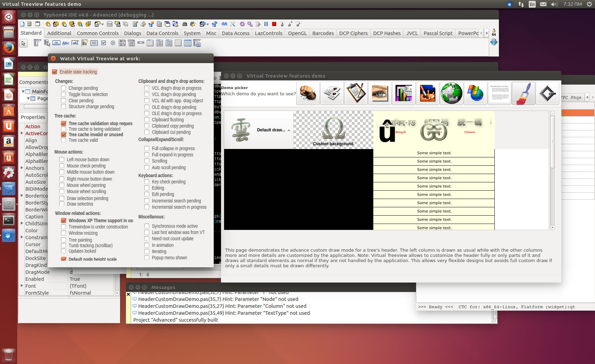Click the red Stop icon in IDE toolbar
Viewport: 595px width, 364px height.
[274, 24]
